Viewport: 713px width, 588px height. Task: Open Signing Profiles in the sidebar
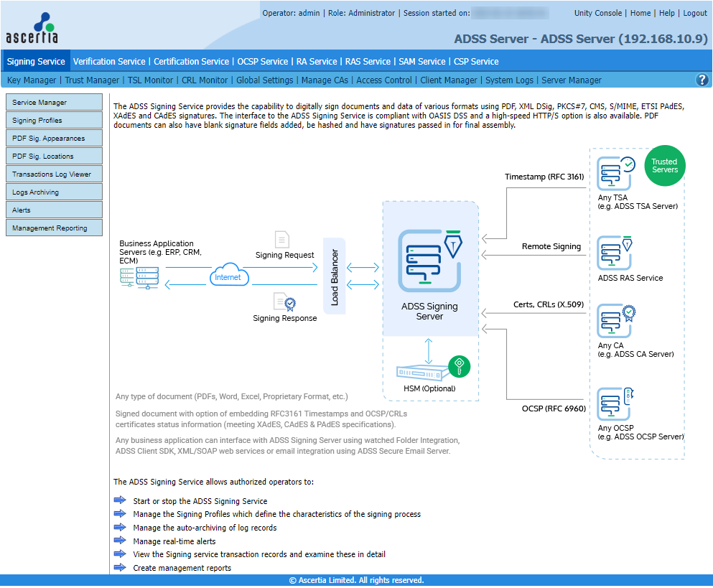click(54, 121)
